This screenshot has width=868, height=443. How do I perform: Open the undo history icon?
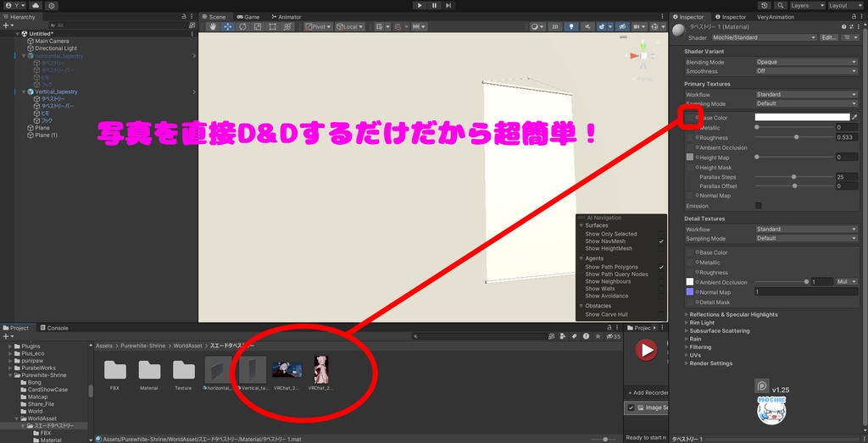(765, 6)
